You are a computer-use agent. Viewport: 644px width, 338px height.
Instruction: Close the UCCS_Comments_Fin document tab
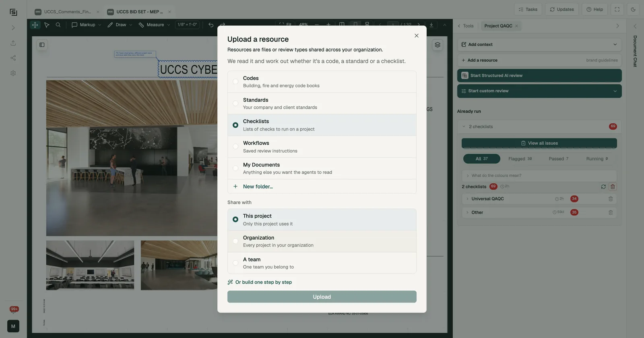click(98, 12)
